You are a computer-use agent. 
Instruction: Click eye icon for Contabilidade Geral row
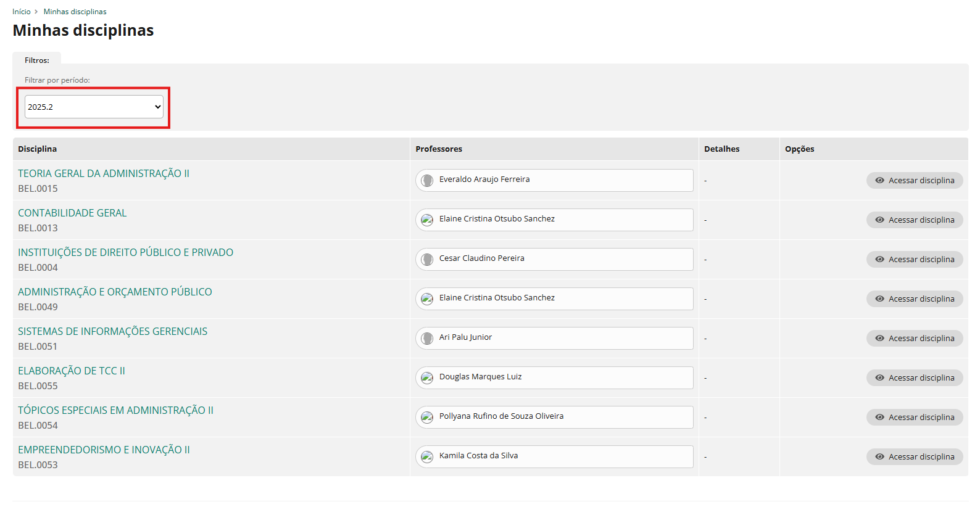point(879,220)
